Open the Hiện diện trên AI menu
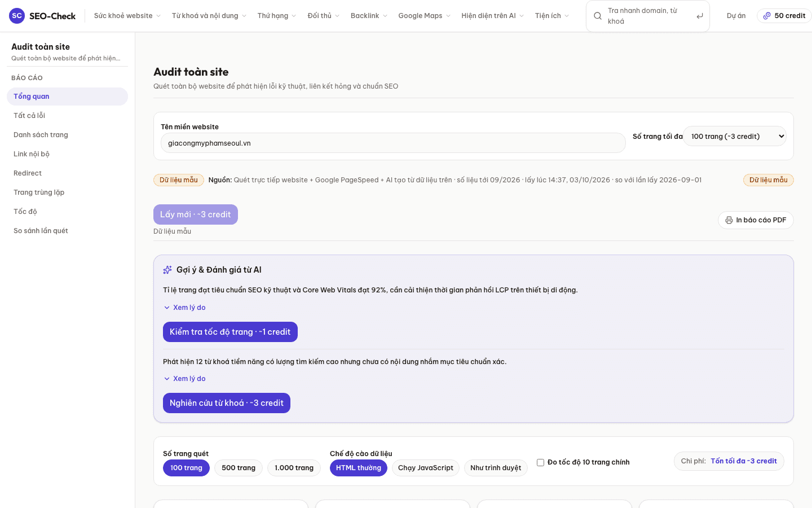The width and height of the screenshot is (812, 508). pyautogui.click(x=493, y=16)
